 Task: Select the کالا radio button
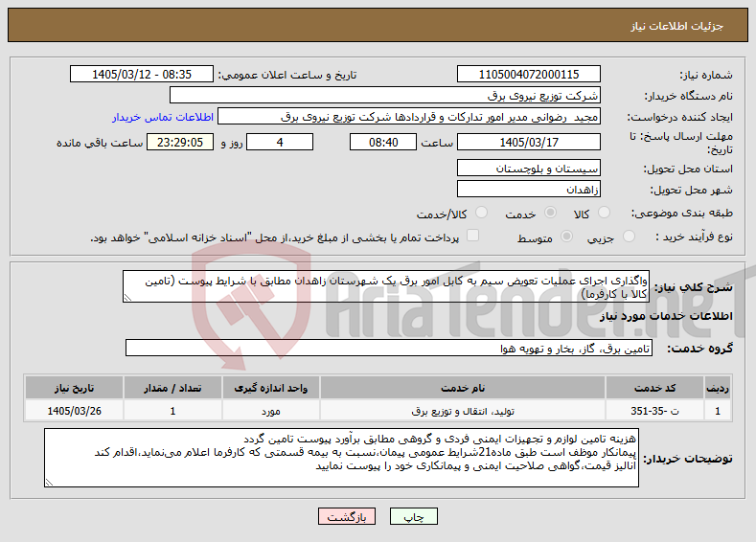point(604,213)
